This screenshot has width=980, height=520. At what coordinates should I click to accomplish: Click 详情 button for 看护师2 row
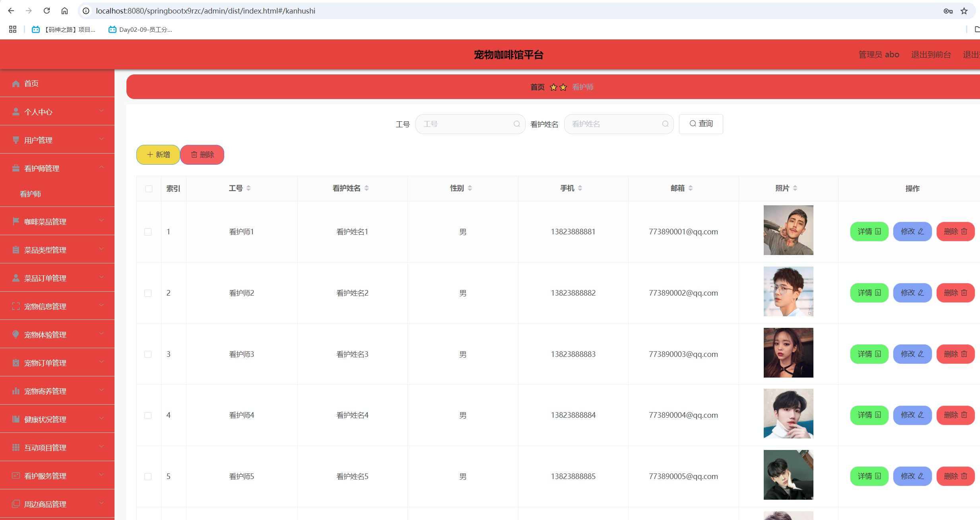(x=869, y=293)
